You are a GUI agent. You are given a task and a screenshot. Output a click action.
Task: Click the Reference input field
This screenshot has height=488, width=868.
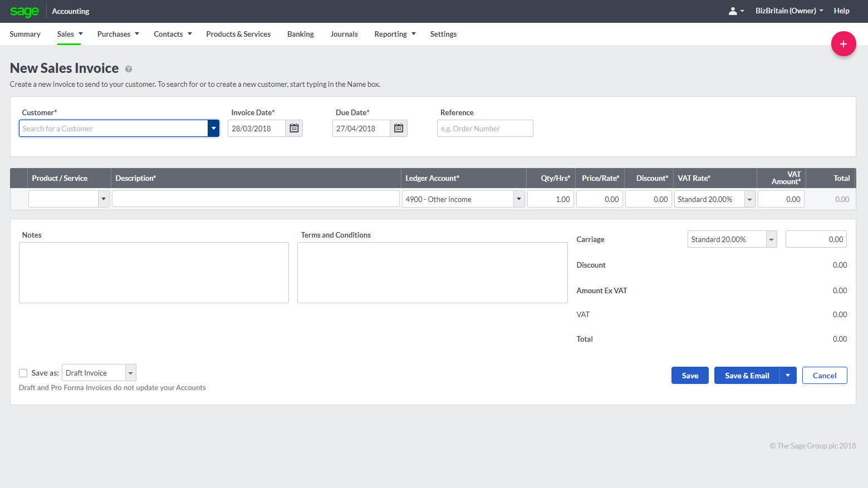tap(484, 128)
